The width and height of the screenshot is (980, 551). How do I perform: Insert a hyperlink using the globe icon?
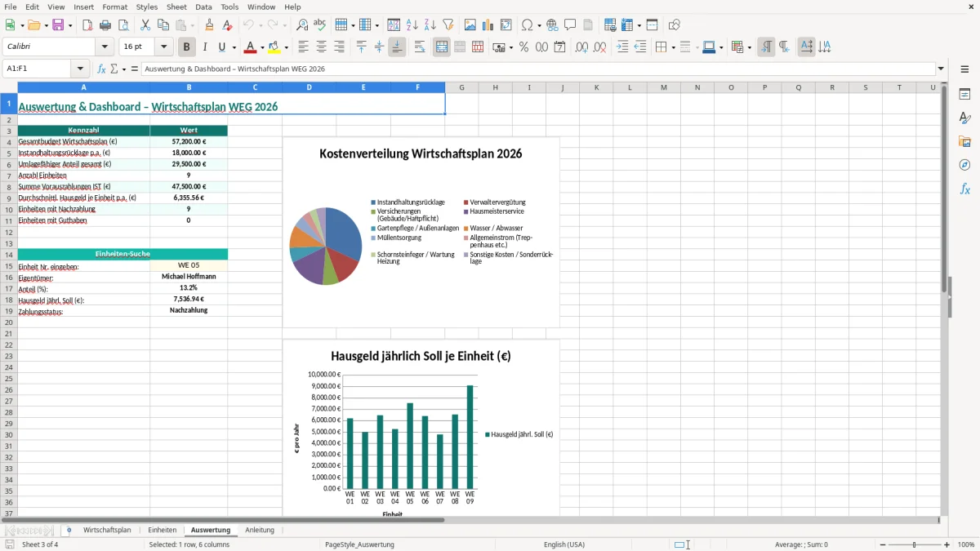coord(553,25)
